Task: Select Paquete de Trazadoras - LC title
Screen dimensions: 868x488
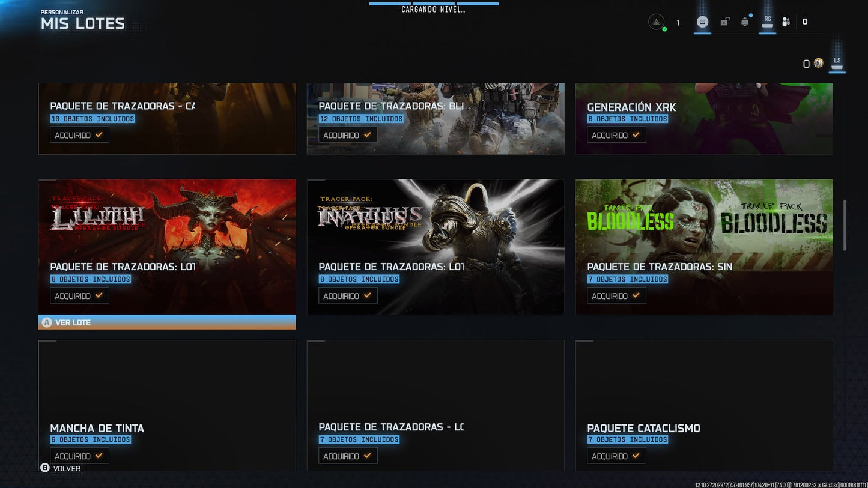Action: [391, 427]
